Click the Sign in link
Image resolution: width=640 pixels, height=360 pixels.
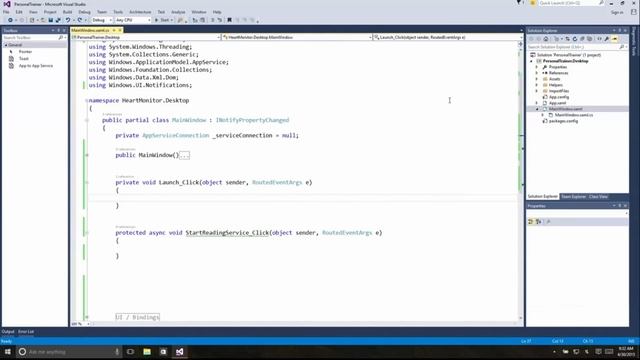coord(617,13)
